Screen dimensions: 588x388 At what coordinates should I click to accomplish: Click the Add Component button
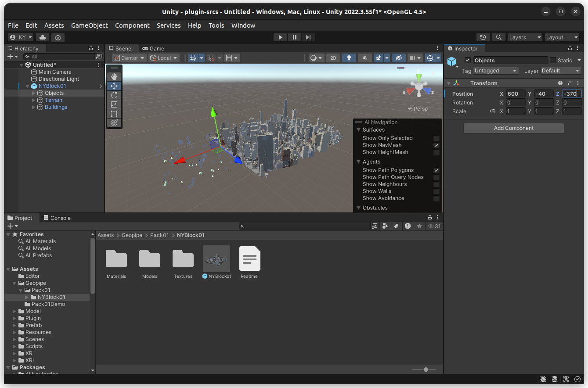point(513,128)
